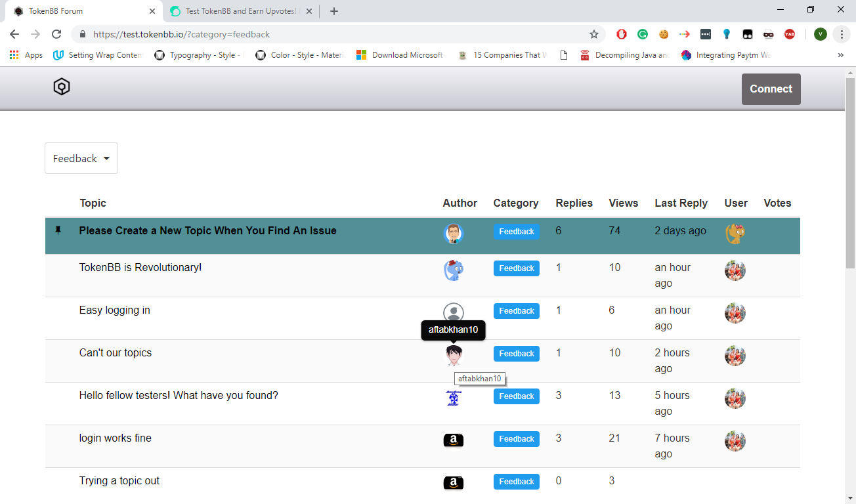
Task: Open topic 'Can't our topics'
Action: 116,352
